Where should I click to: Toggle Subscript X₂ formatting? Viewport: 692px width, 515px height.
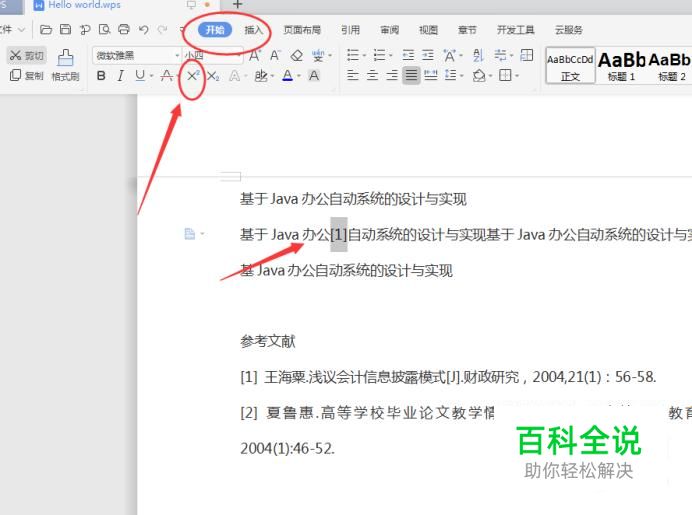tap(213, 76)
